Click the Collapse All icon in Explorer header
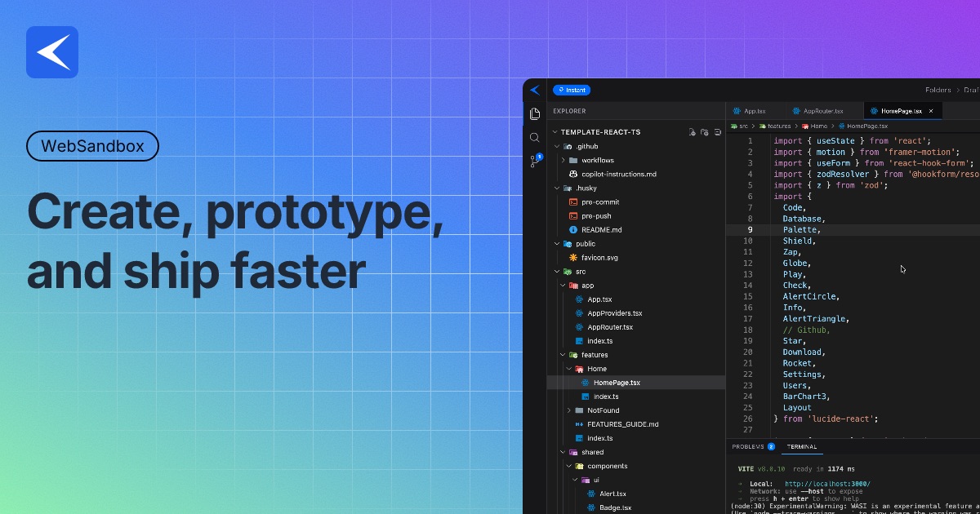Screen dimensions: 980x514 pyautogui.click(x=718, y=131)
